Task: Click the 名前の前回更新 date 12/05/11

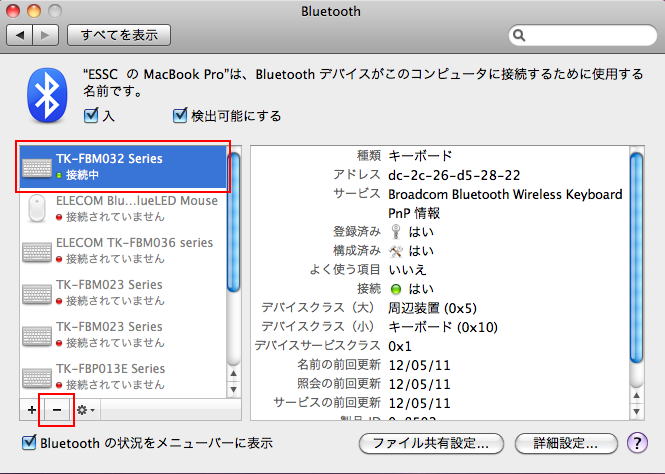Action: coord(419,365)
